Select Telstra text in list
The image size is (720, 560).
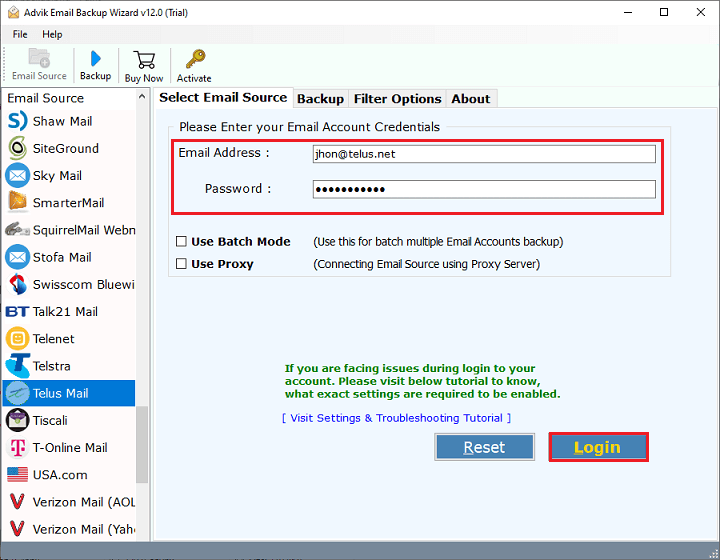point(51,366)
